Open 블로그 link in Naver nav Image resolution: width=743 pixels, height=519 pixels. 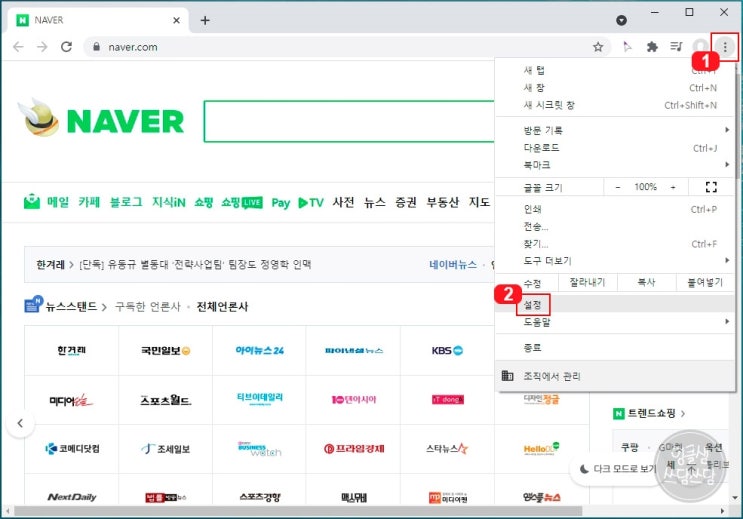[x=126, y=202]
